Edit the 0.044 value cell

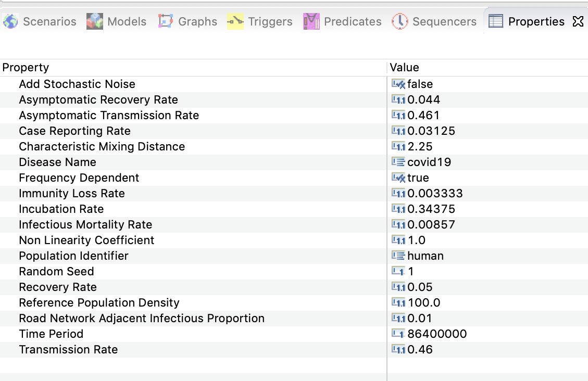[x=423, y=99]
